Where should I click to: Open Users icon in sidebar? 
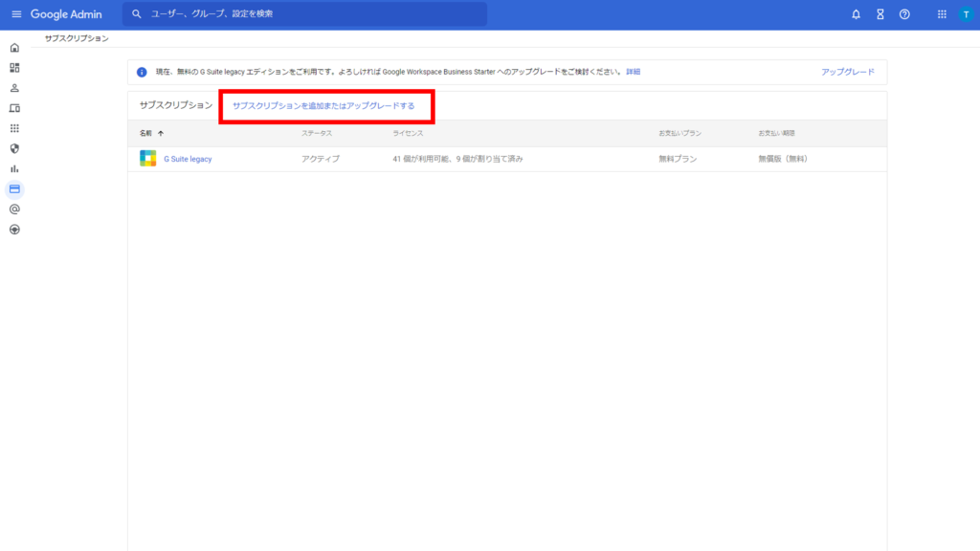click(14, 88)
